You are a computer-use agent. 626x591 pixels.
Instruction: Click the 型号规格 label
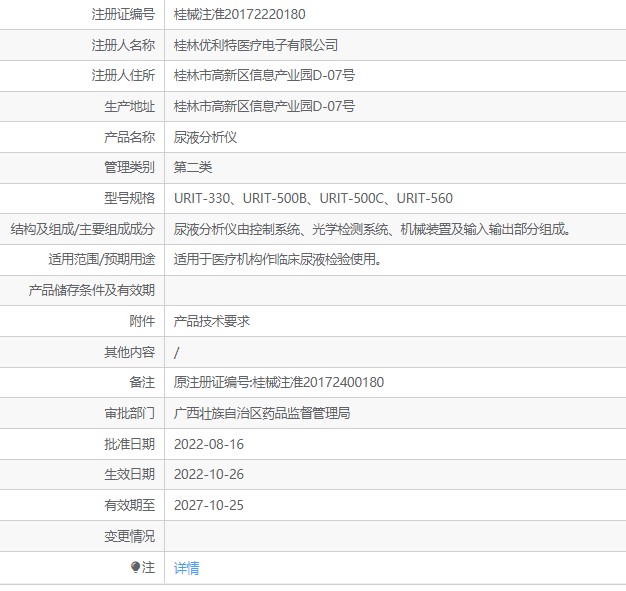[x=129, y=198]
